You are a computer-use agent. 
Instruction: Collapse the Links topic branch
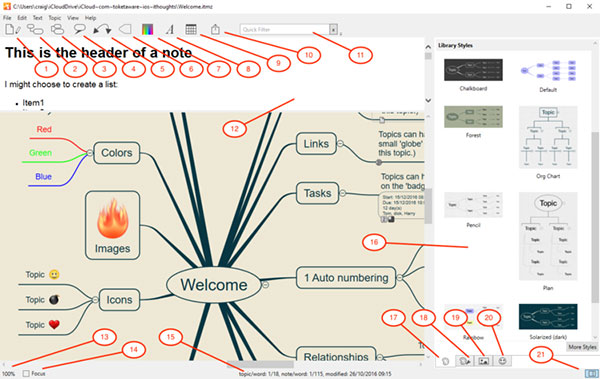point(340,144)
